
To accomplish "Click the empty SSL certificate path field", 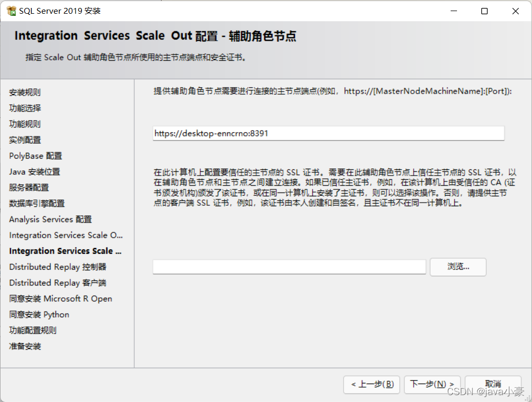I will point(289,267).
